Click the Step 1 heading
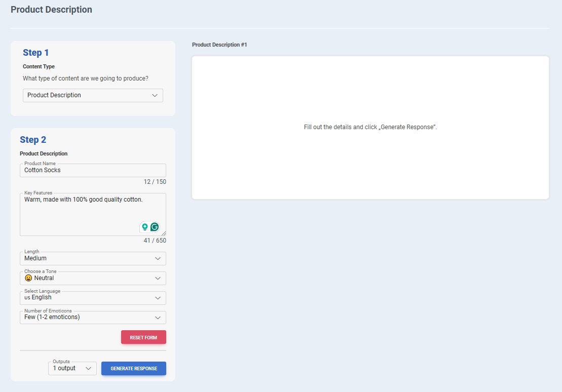Viewport: 562px width, 392px height. [x=36, y=53]
